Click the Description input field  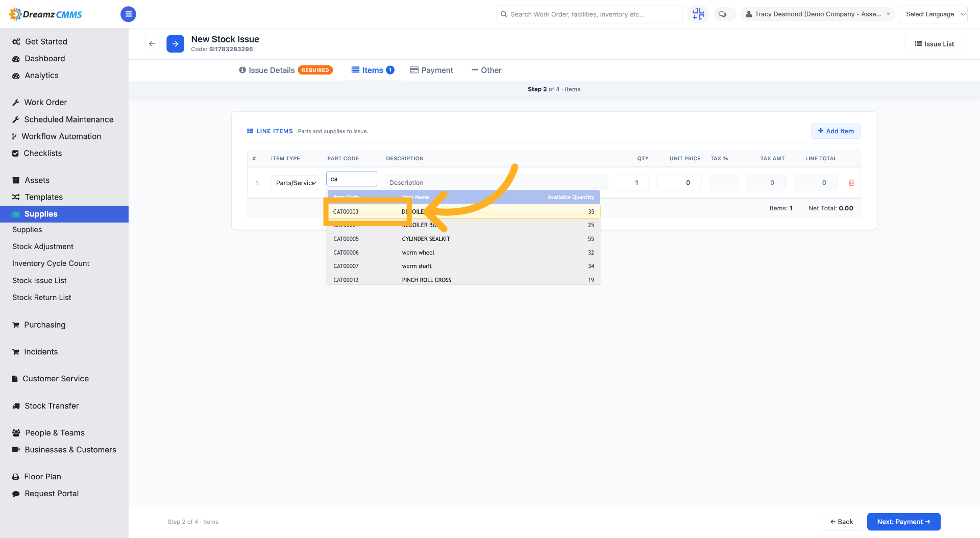496,183
